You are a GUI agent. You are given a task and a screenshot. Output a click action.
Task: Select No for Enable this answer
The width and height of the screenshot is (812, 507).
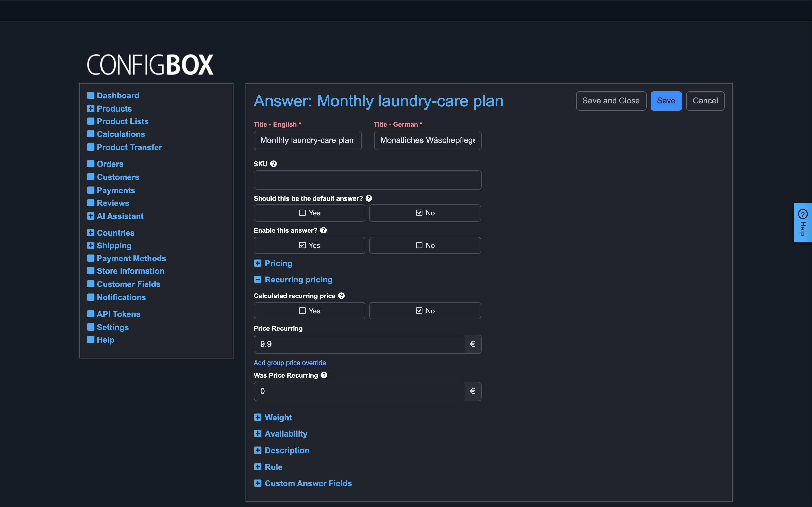pyautogui.click(x=425, y=245)
